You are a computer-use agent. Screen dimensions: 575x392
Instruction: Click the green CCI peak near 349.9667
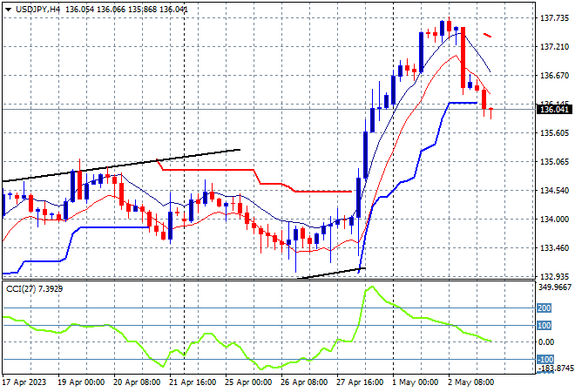tap(372, 287)
